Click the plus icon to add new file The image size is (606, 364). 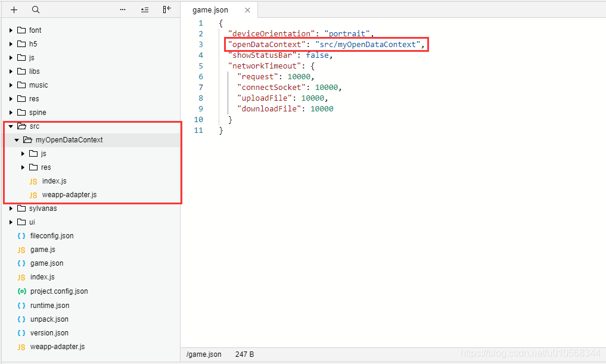coord(14,10)
